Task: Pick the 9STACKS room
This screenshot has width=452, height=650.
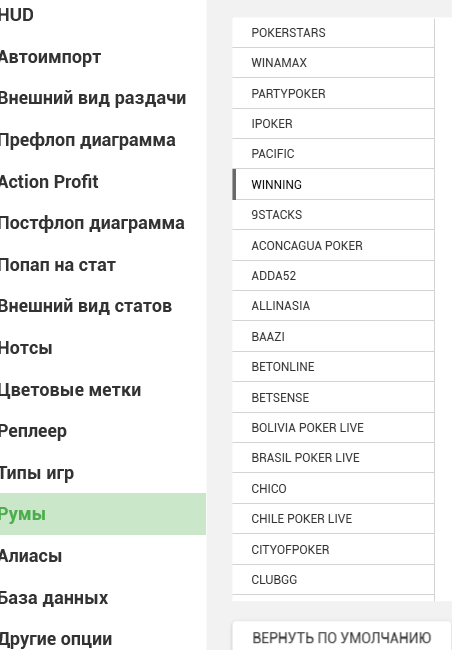Action: [333, 215]
